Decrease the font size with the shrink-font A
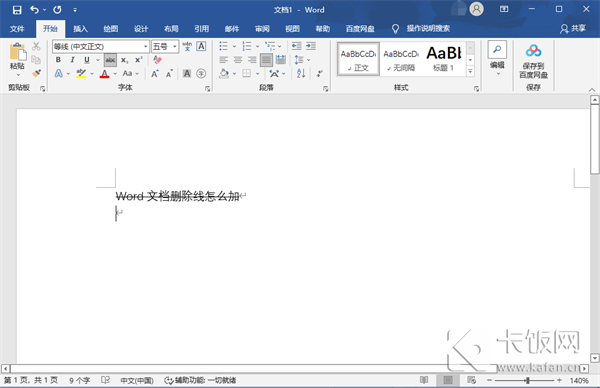 point(169,73)
